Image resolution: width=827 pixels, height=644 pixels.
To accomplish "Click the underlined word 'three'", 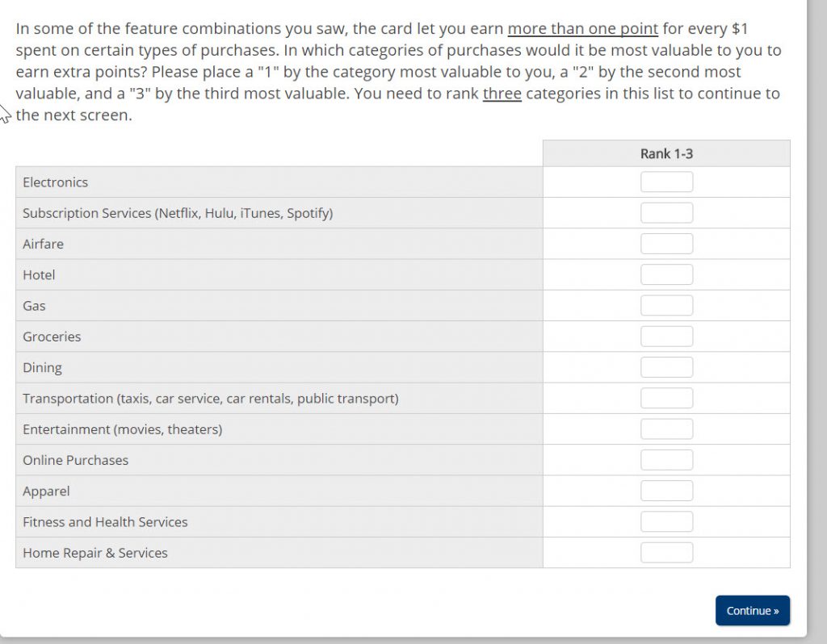I will click(502, 94).
